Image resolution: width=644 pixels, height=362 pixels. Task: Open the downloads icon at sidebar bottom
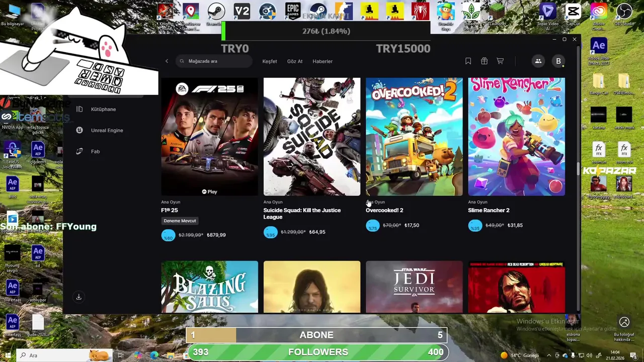pos(78,297)
